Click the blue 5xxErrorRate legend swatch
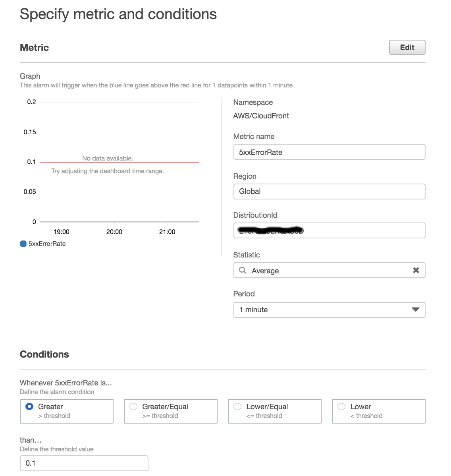The width and height of the screenshot is (451, 476). coord(23,244)
